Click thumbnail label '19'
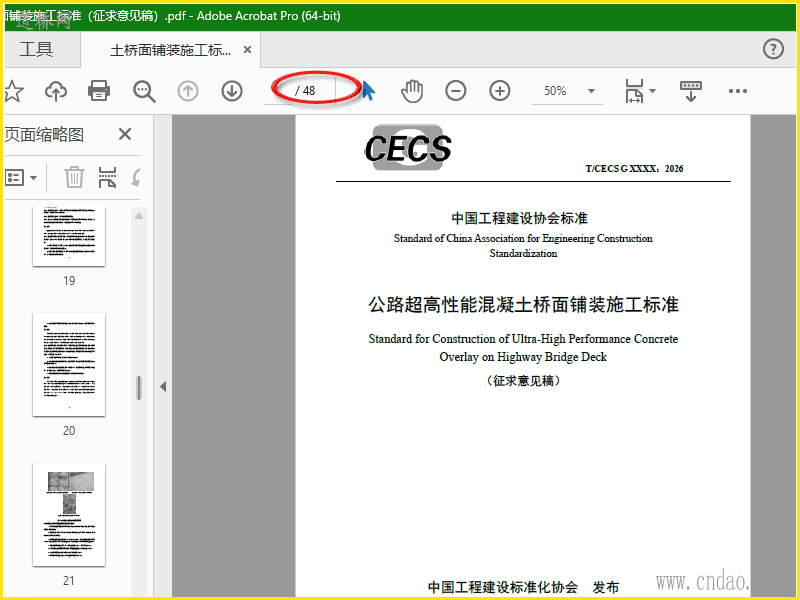Image resolution: width=800 pixels, height=600 pixels. click(x=69, y=281)
